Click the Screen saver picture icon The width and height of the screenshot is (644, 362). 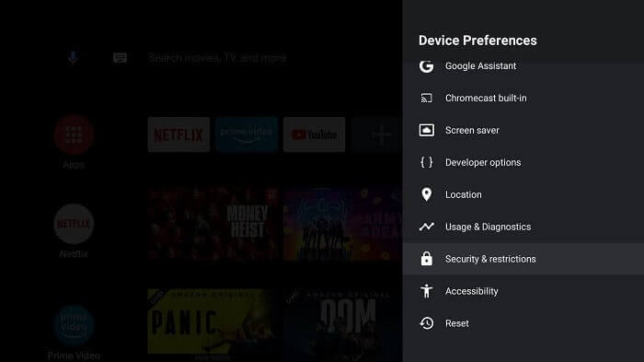pos(426,130)
